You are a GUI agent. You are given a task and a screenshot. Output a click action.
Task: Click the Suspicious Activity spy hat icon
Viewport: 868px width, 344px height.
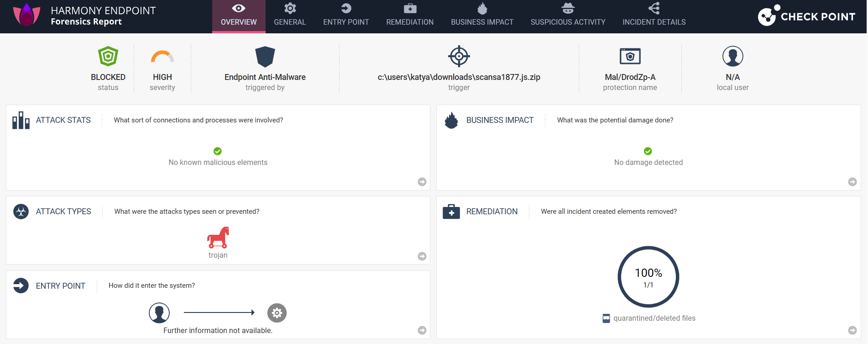(568, 8)
